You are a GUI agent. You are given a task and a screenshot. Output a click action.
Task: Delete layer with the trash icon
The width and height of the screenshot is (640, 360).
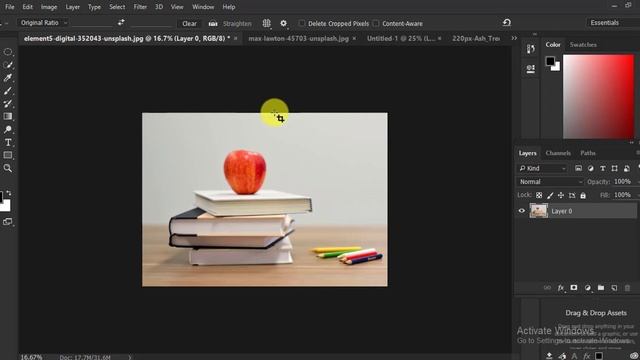(627, 288)
